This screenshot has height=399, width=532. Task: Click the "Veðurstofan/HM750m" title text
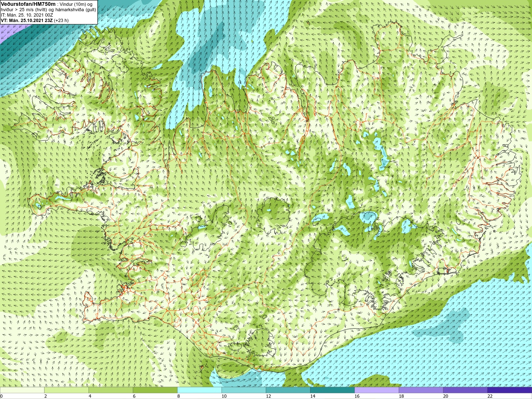(x=28, y=4)
